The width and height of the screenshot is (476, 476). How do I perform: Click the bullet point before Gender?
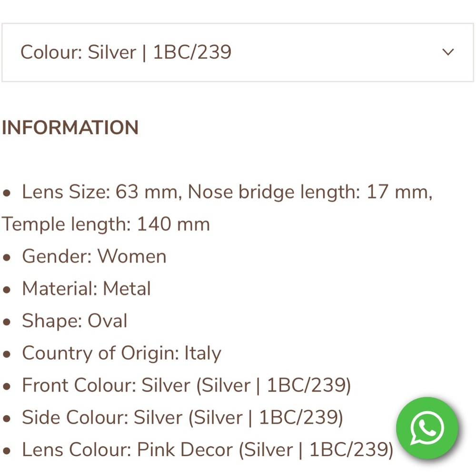(x=7, y=258)
